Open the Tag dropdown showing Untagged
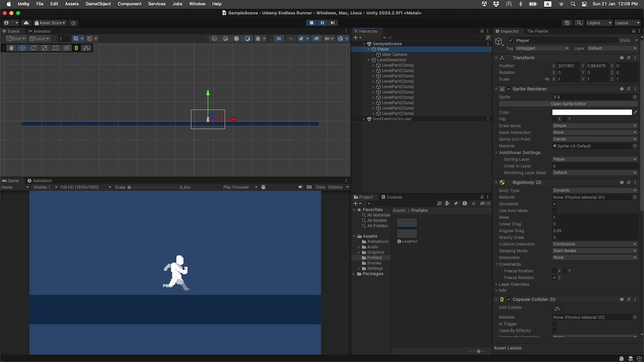 click(x=542, y=48)
